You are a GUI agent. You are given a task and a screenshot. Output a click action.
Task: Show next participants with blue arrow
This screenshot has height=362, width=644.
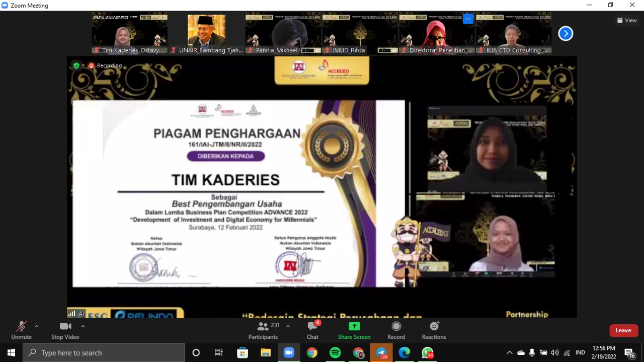click(566, 34)
